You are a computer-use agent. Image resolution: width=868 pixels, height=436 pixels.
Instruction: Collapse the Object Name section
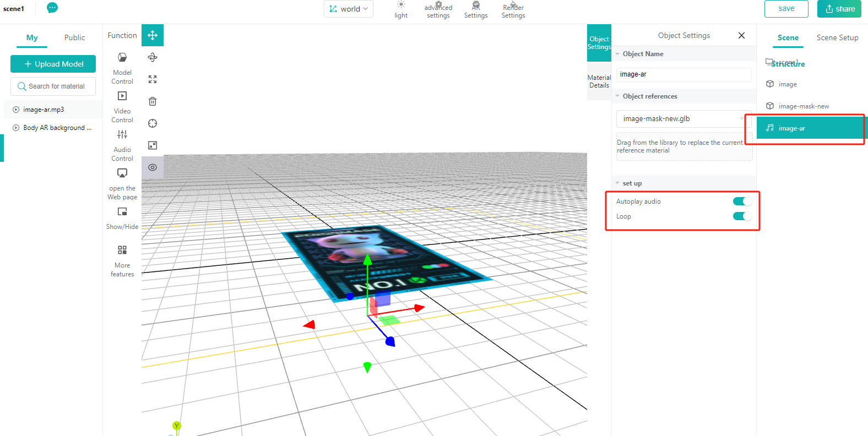(617, 54)
